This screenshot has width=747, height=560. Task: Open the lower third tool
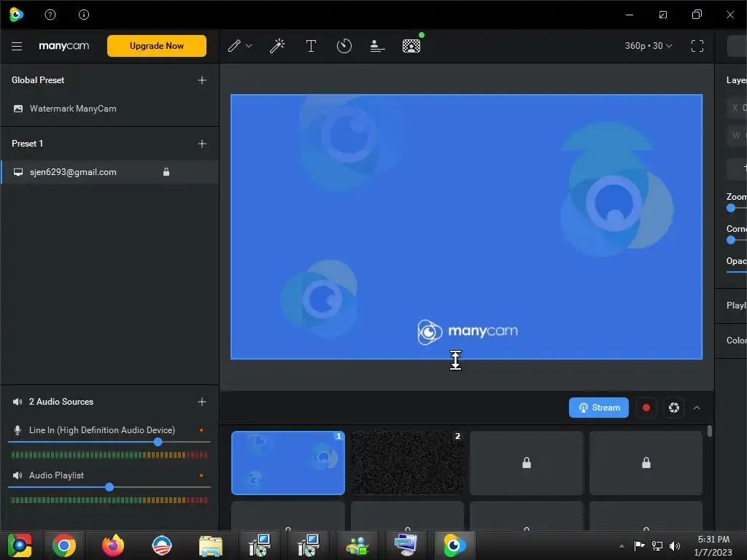tap(377, 46)
